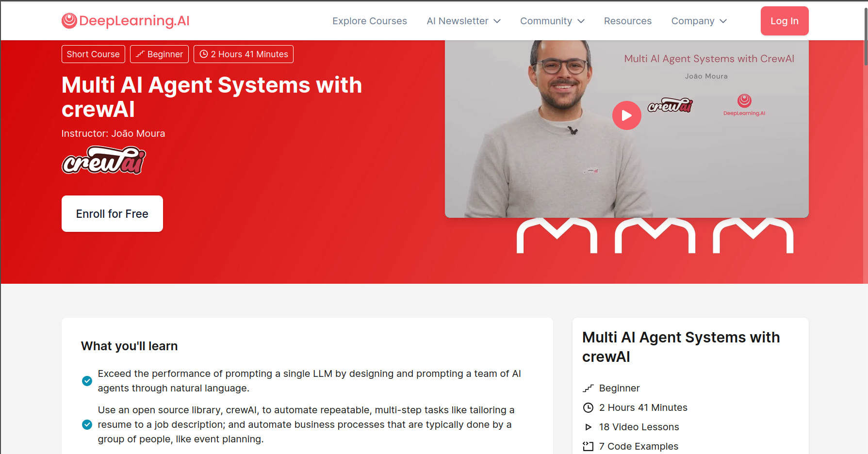The height and width of the screenshot is (454, 868).
Task: Click What you'll learn heading
Action: pyautogui.click(x=129, y=346)
